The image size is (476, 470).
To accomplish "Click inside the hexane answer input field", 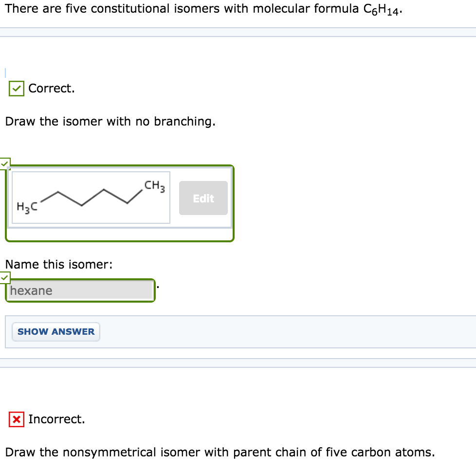I will 80,290.
